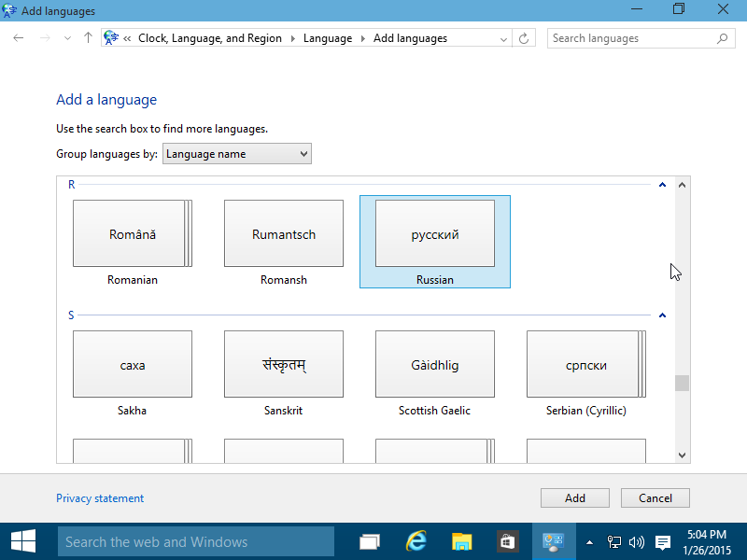Click the Romansh label text
Screen dimensions: 747x560
[x=284, y=280]
